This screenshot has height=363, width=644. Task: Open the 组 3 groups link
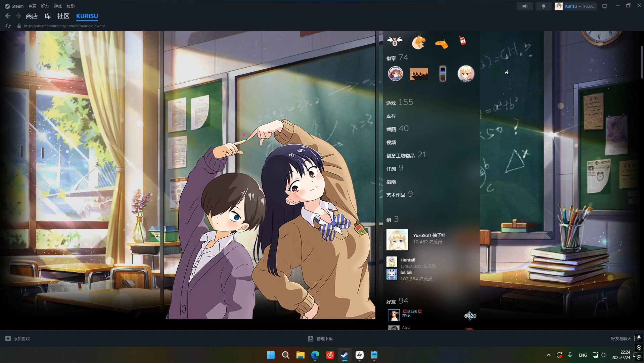point(393,219)
